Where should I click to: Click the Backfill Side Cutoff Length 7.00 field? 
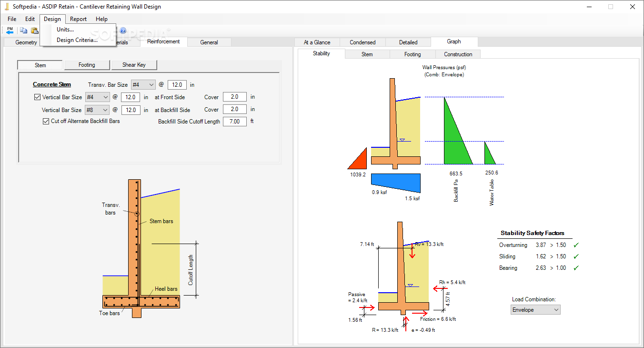pos(235,122)
